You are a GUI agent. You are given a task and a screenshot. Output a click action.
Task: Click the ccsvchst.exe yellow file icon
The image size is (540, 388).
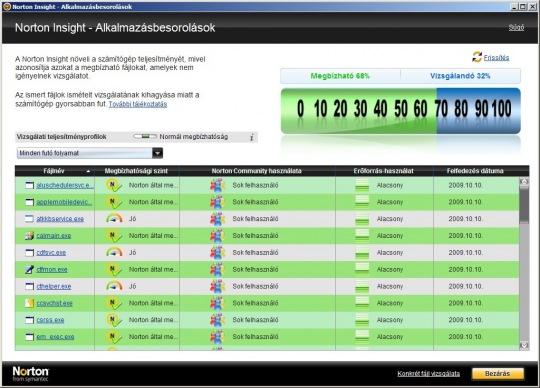[x=30, y=303]
